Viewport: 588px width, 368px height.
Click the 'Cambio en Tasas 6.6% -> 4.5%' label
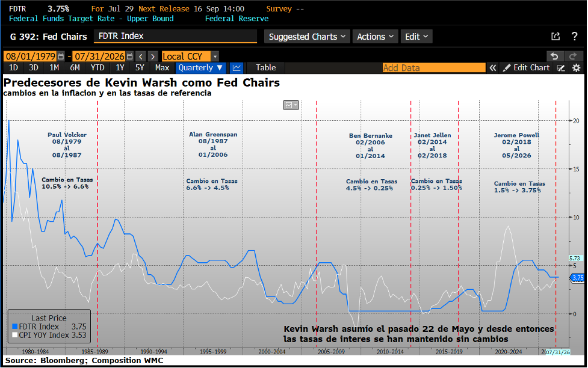[212, 184]
